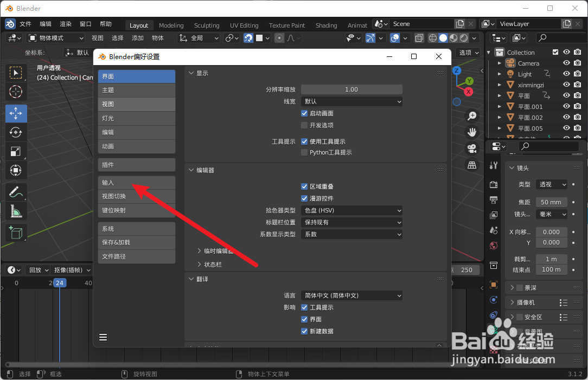Open the View Layer properties tab icon
588x380 pixels.
(494, 215)
